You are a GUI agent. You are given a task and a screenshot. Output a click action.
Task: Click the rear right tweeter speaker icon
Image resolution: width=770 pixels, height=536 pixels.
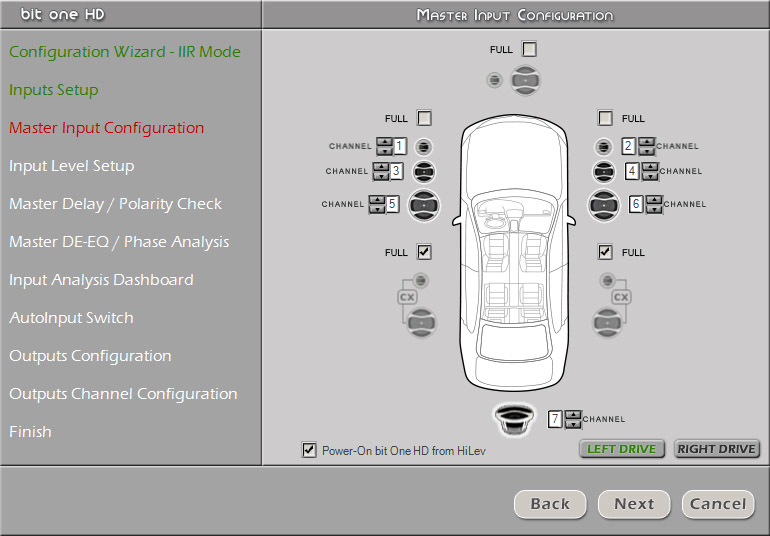[607, 281]
